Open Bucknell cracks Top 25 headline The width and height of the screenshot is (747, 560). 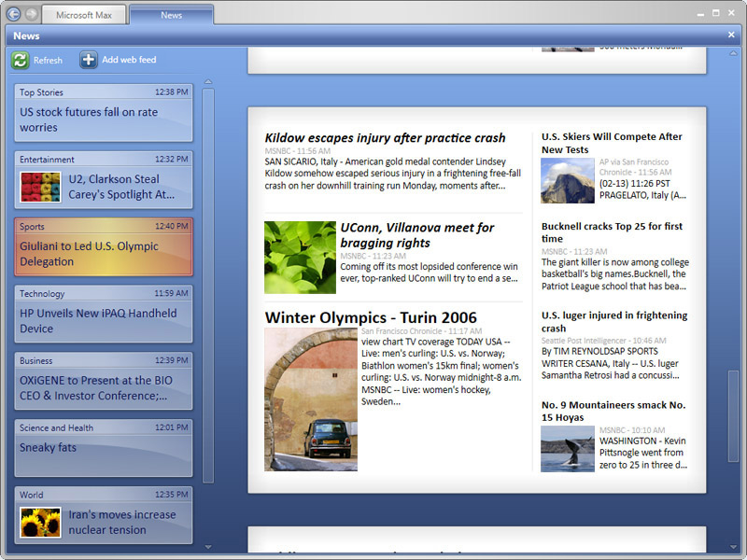[x=612, y=232]
